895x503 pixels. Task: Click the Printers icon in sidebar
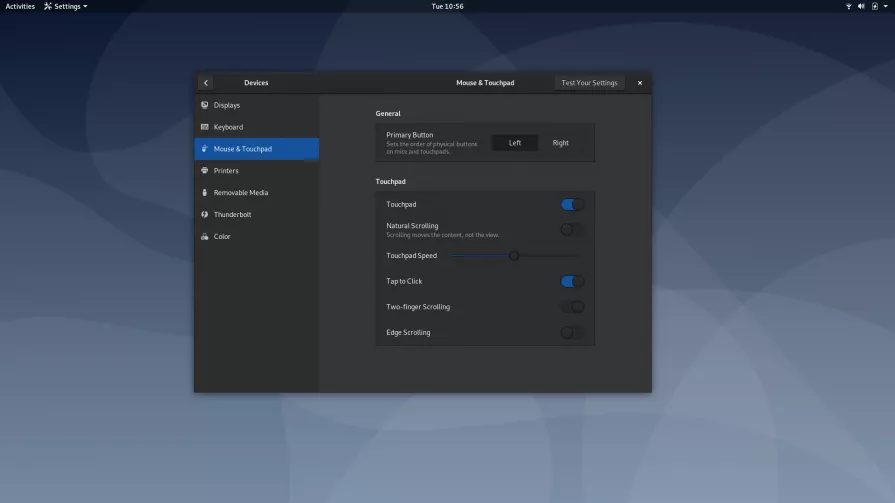coord(204,170)
